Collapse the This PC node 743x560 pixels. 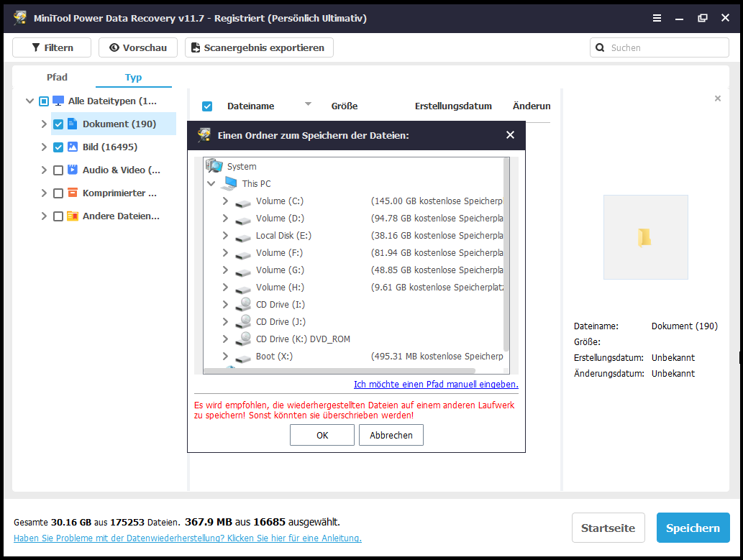coord(211,183)
